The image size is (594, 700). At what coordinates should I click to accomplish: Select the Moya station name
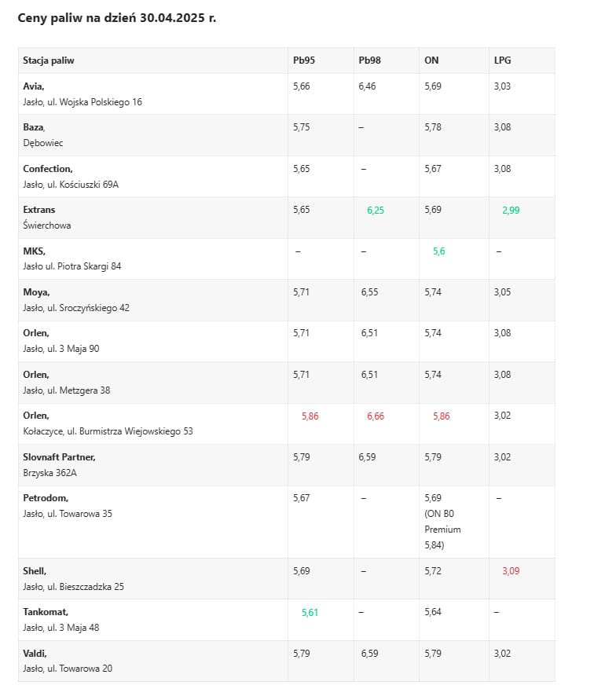click(36, 292)
